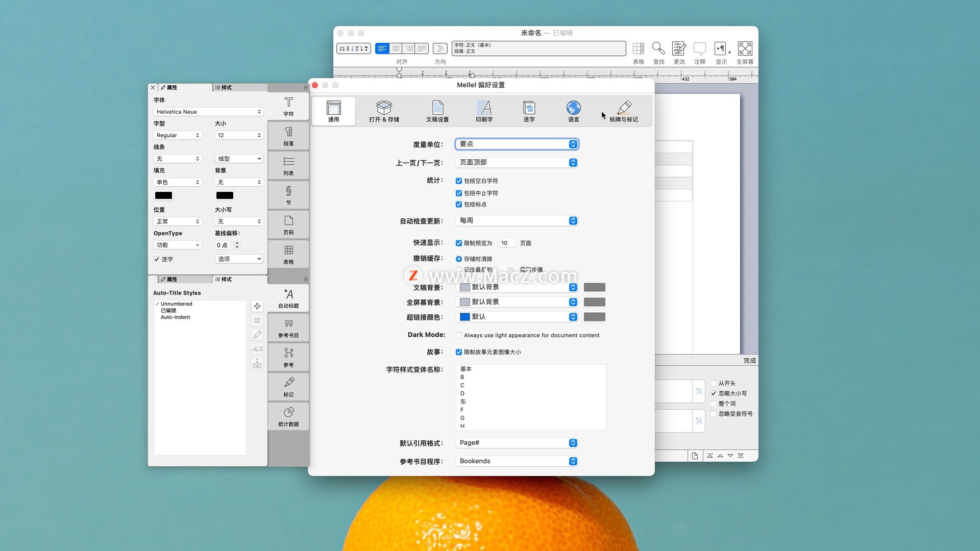Open the 页码 page palette
Screen dimensions: 980x551
point(288,225)
